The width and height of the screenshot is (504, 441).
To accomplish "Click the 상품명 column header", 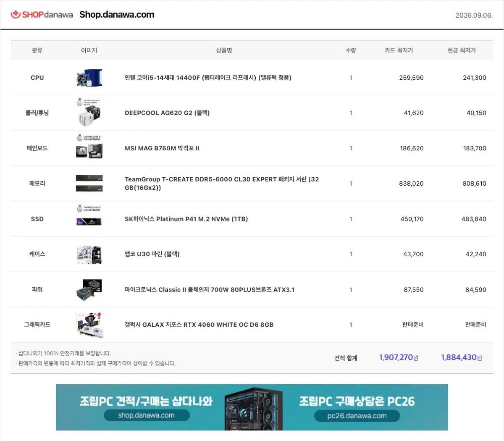I will click(224, 50).
